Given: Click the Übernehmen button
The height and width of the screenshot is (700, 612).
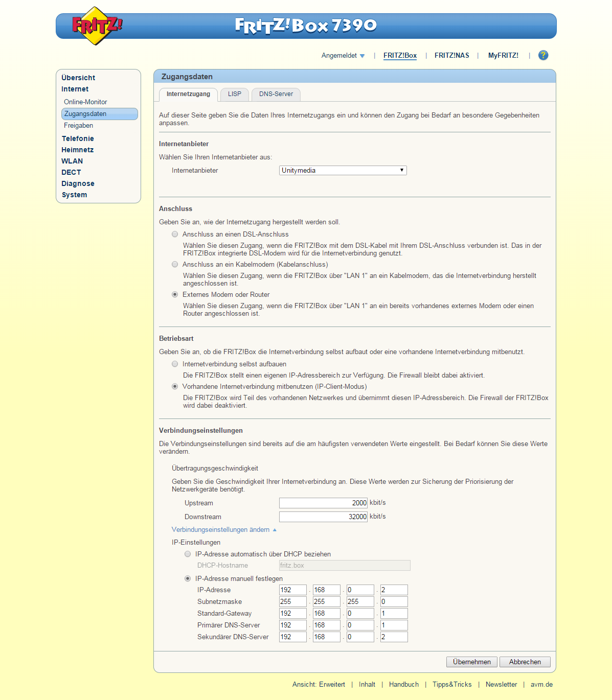Looking at the screenshot, I should [x=471, y=662].
